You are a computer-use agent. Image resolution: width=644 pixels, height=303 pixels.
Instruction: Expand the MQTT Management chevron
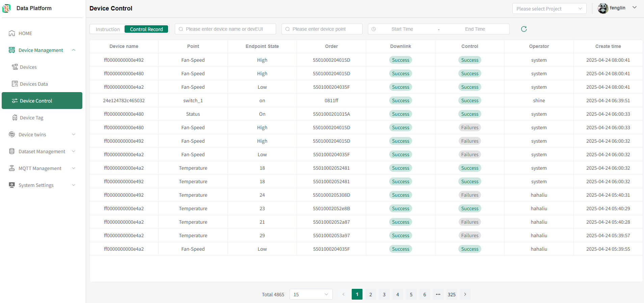click(74, 168)
